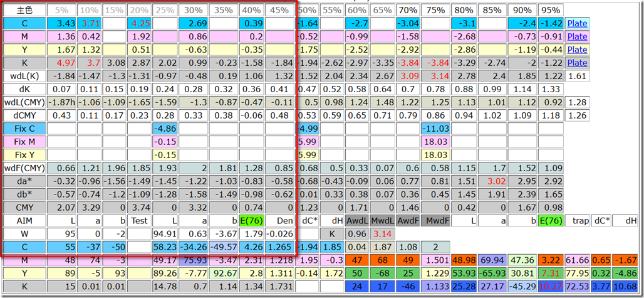Select the blue swatch cell showing 24
The image size is (644, 298).
pos(357,287)
